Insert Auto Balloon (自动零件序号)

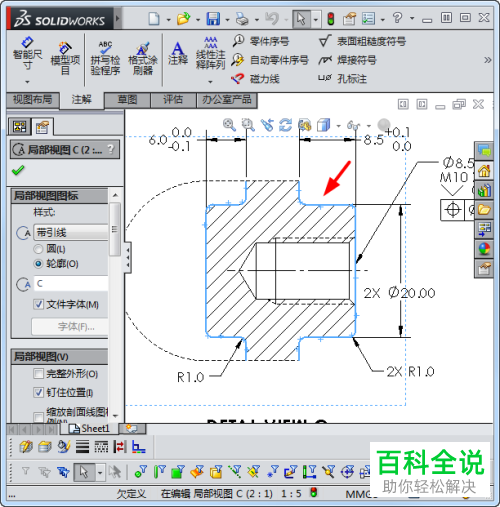270,60
